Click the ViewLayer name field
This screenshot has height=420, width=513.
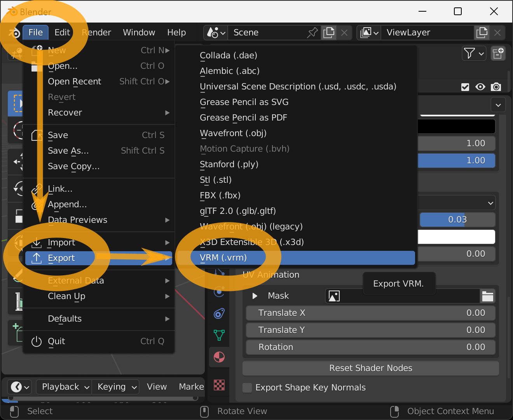tap(427, 33)
